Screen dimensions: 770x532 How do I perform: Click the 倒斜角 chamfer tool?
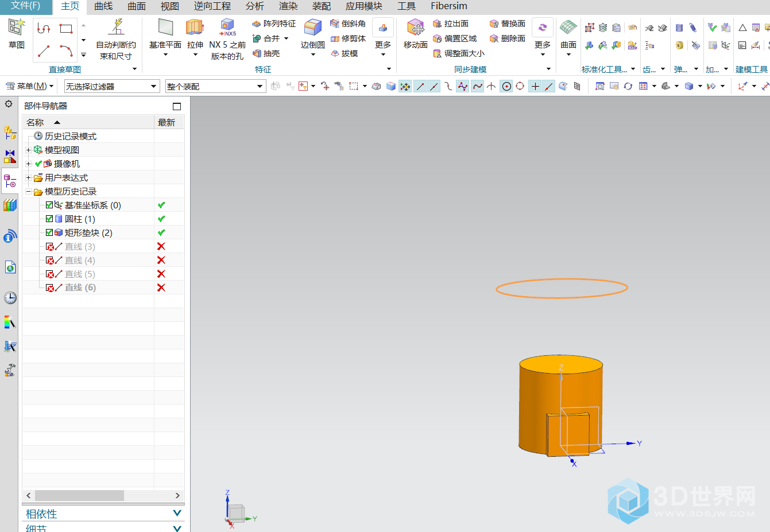tap(348, 24)
